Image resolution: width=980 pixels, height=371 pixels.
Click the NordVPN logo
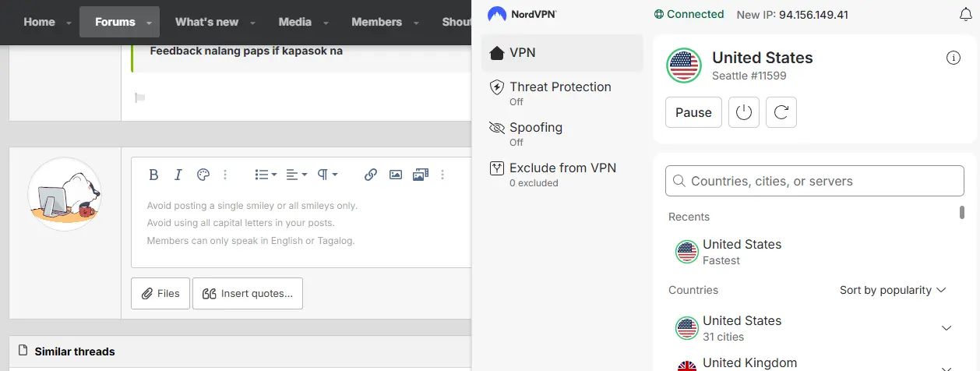(x=522, y=14)
